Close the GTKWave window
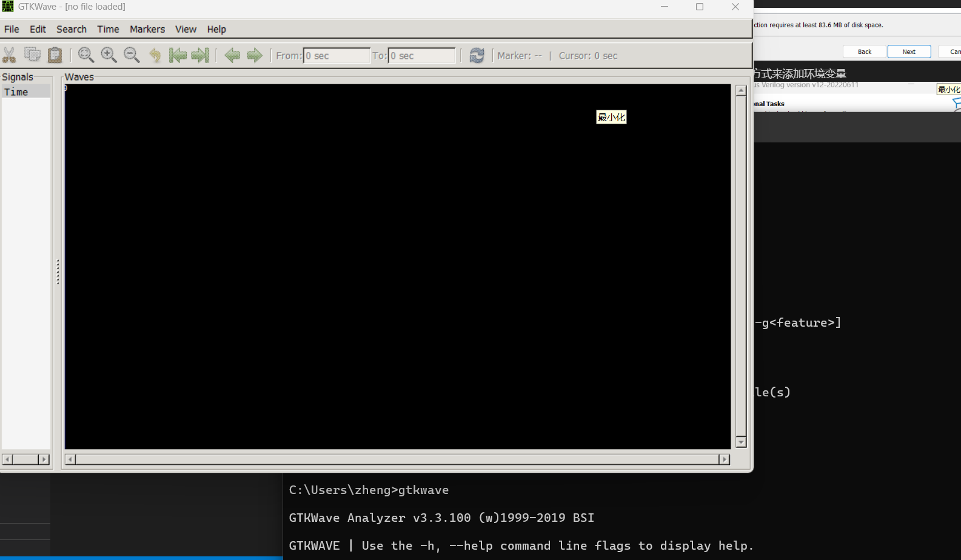 735,7
